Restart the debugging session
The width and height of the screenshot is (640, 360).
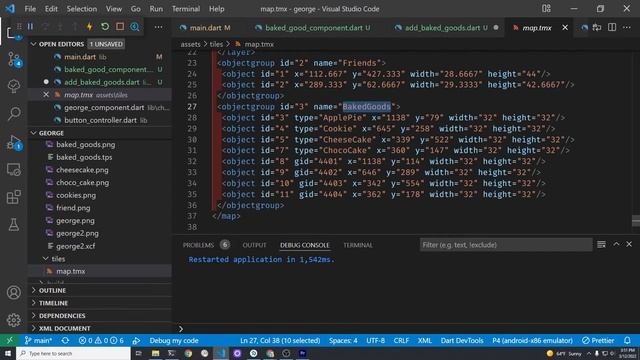105,27
